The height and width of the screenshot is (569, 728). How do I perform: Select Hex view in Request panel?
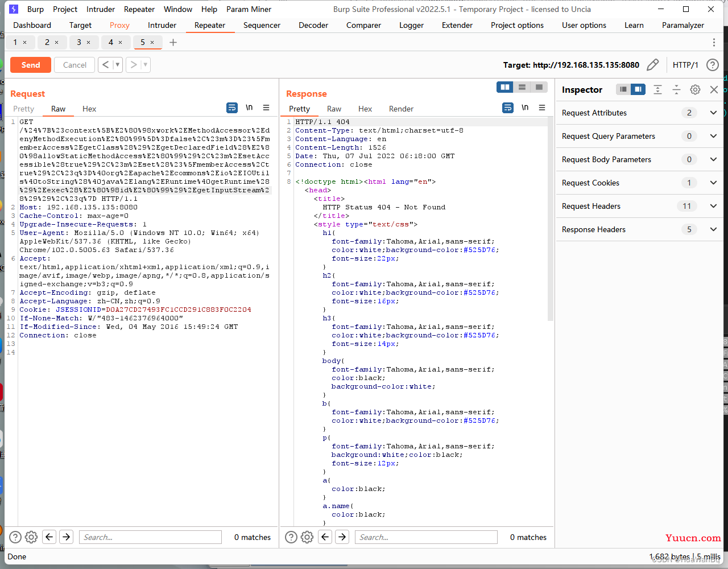(89, 109)
